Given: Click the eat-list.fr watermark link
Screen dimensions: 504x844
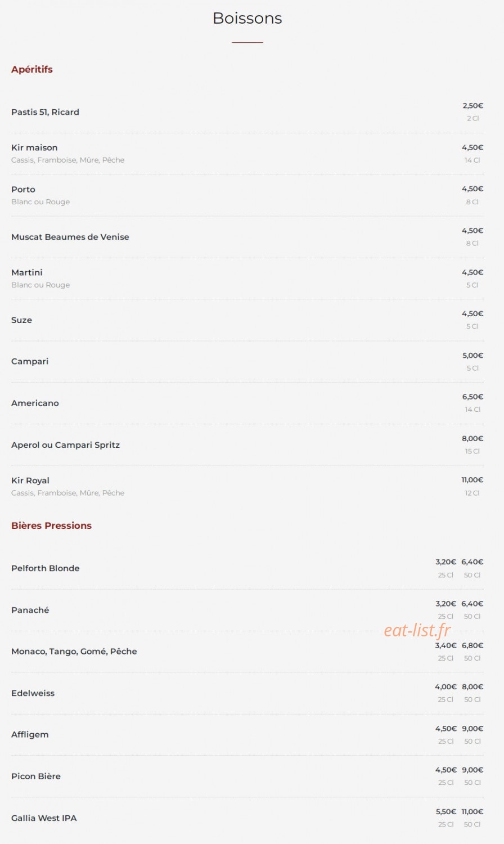Looking at the screenshot, I should tap(417, 631).
